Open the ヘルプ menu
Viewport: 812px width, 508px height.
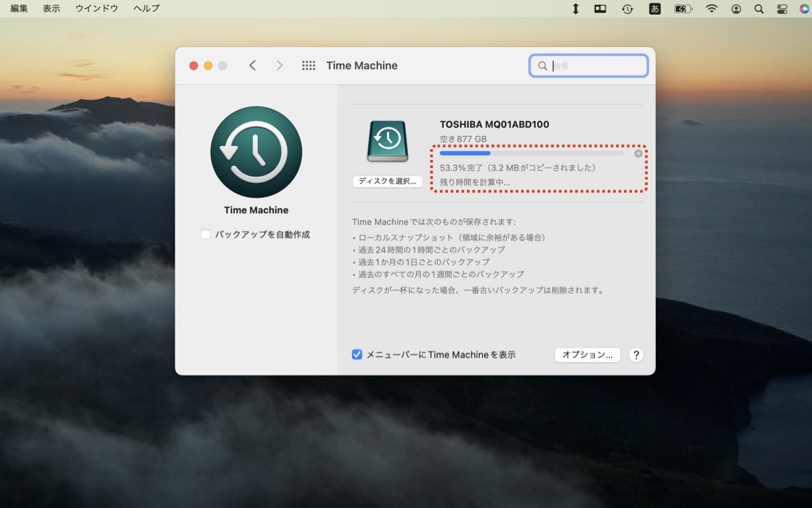[x=145, y=9]
